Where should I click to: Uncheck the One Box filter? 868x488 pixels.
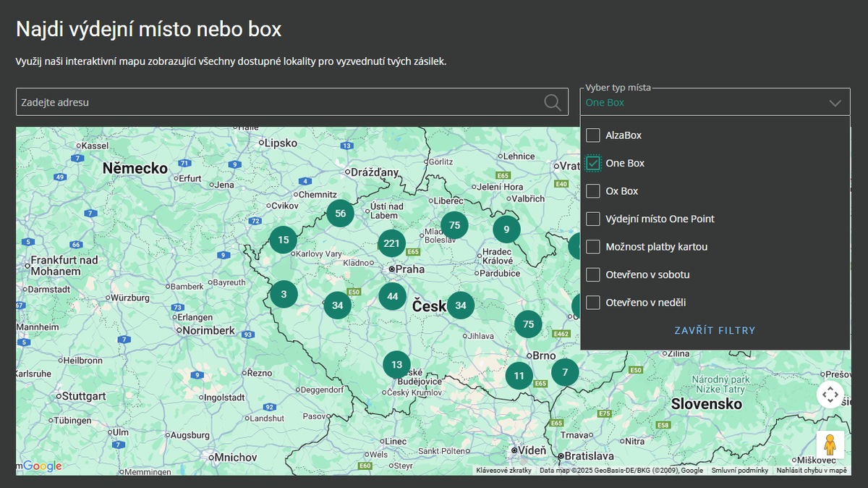click(x=593, y=164)
